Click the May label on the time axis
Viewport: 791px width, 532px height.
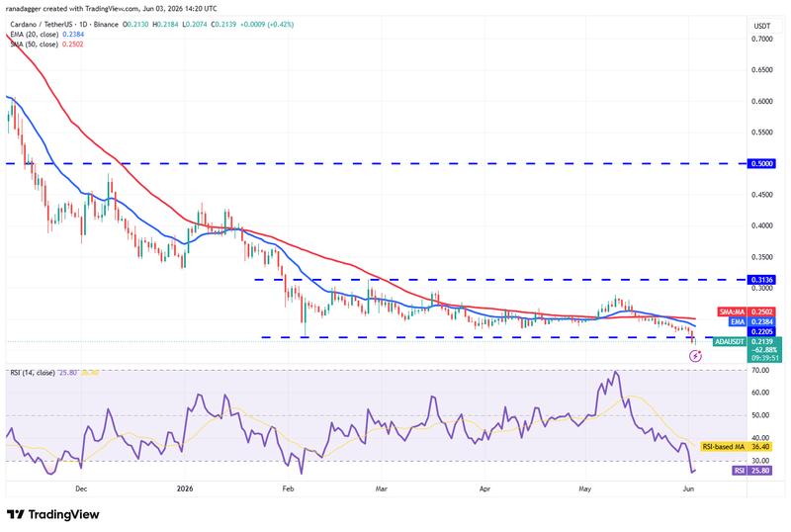pos(585,488)
